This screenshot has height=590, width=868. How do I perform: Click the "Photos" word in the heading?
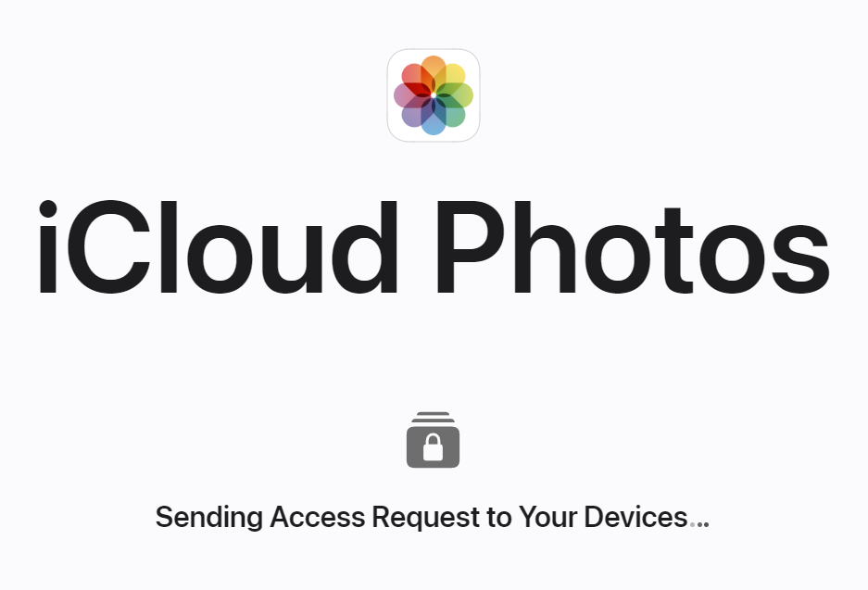pyautogui.click(x=634, y=247)
